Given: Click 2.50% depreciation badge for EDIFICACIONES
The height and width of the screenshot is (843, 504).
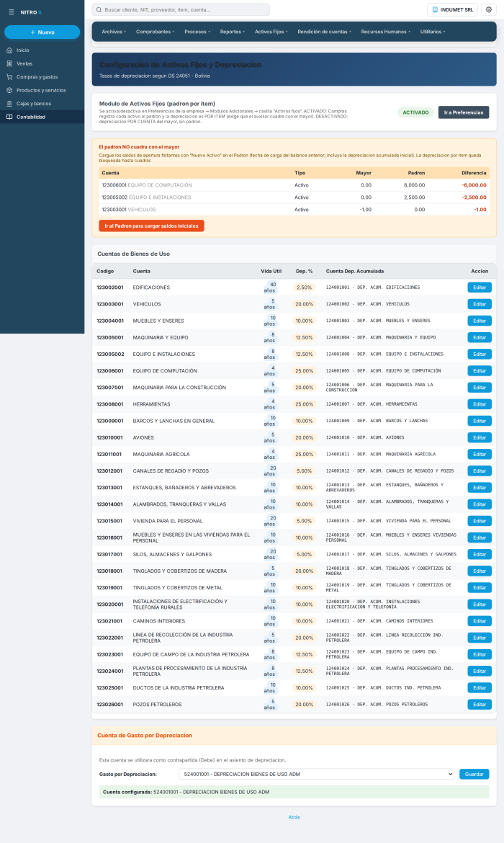Looking at the screenshot, I should tap(304, 287).
